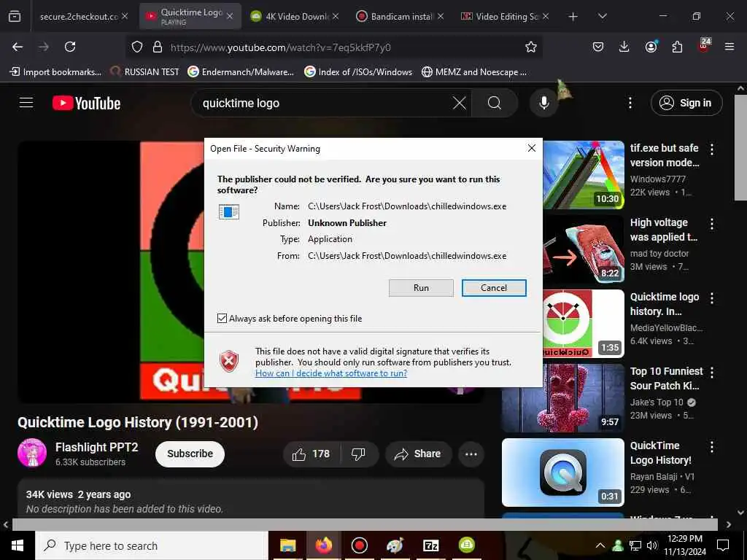
Task: Click Cancel in the Security Warning dialog
Action: (494, 287)
